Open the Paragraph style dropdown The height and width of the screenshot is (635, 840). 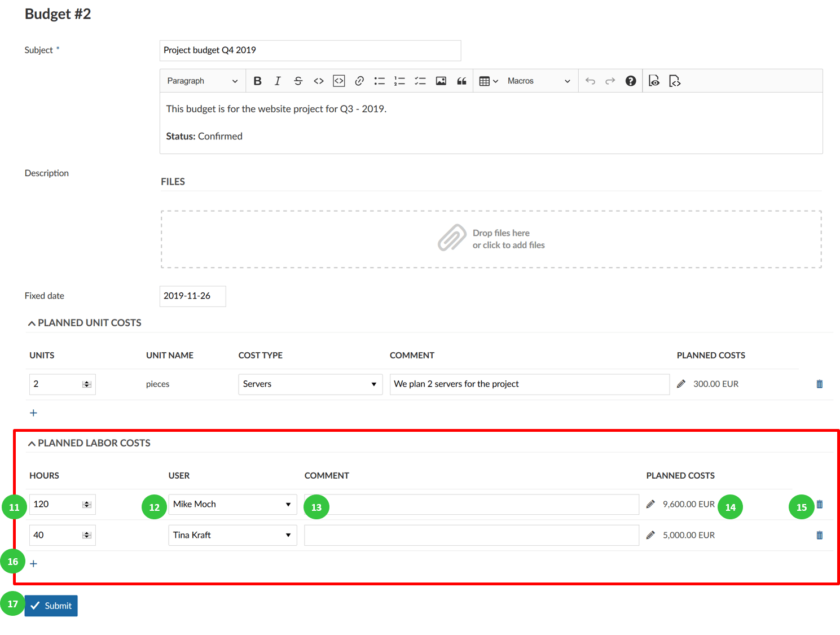click(202, 81)
